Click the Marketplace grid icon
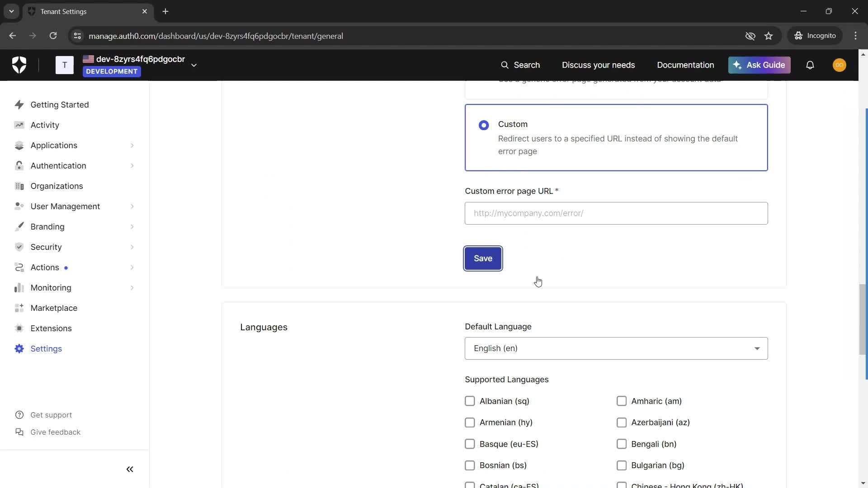868x488 pixels. [x=19, y=308]
